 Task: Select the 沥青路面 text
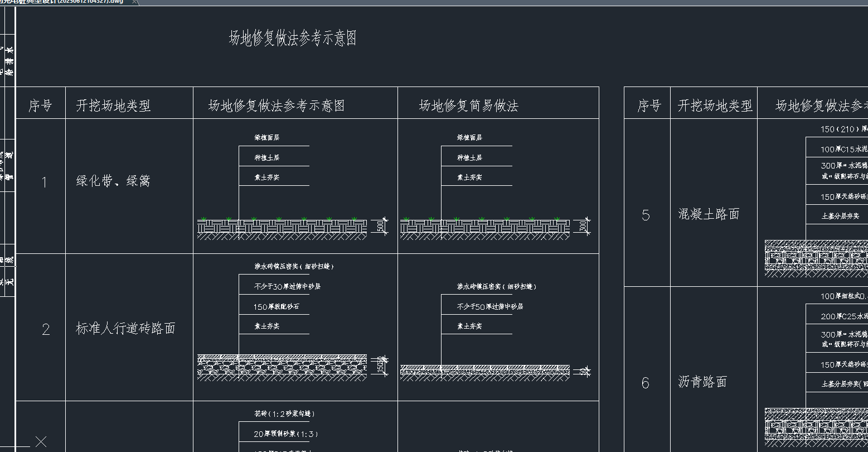click(x=702, y=382)
